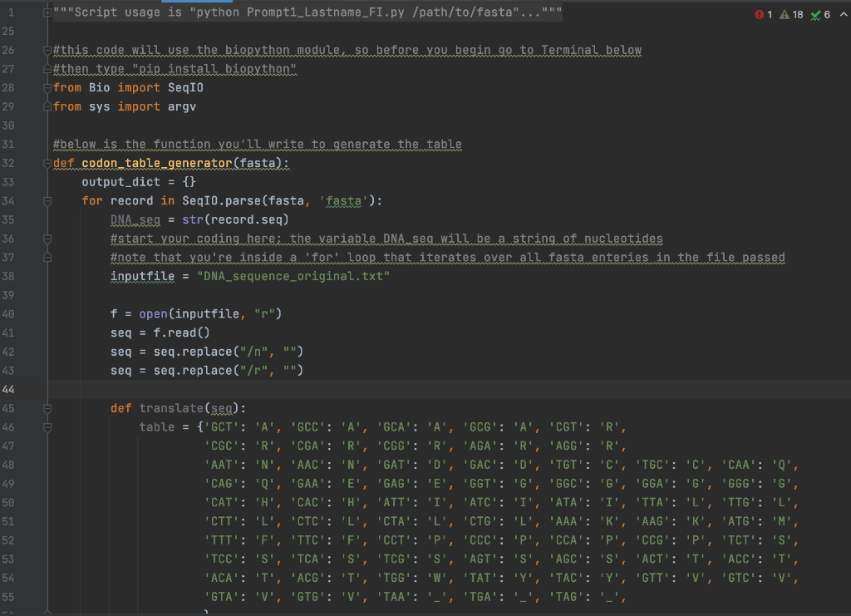Image resolution: width=851 pixels, height=616 pixels.
Task: Click line number 1 in the gutter
Action: click(x=11, y=12)
